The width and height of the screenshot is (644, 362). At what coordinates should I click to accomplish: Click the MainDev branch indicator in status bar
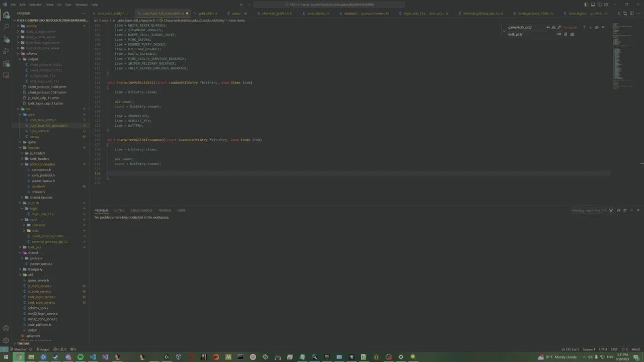coord(20,349)
